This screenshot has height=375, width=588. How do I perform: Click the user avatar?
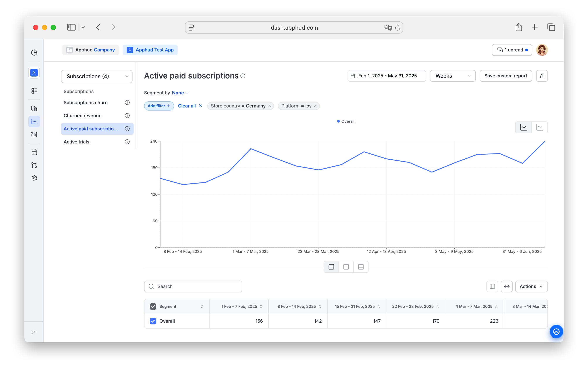(542, 50)
